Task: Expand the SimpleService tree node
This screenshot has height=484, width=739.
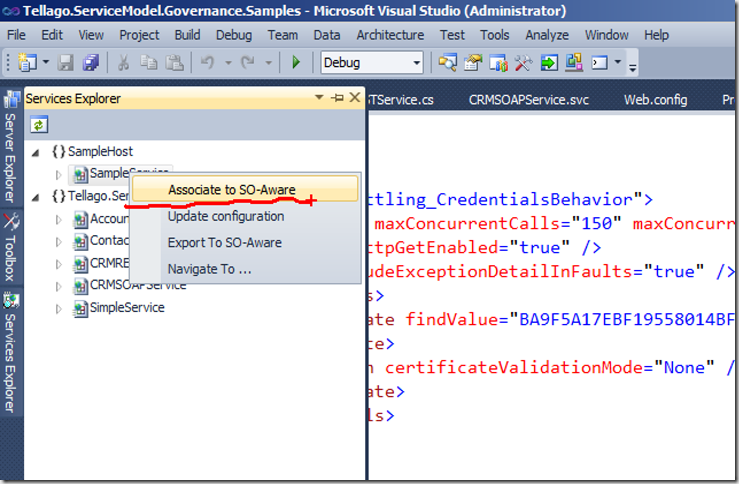Action: click(x=58, y=309)
